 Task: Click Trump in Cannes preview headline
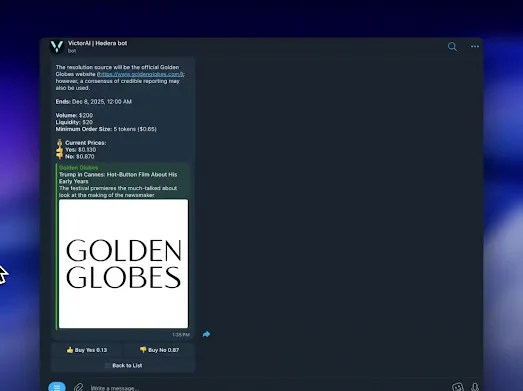click(x=118, y=178)
